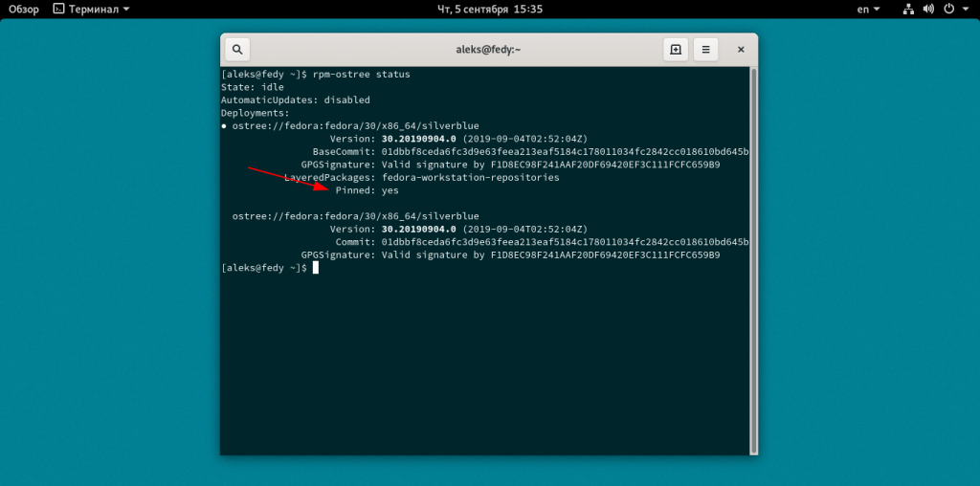Click at the terminal prompt cursor
The image size is (980, 486).
click(x=315, y=268)
